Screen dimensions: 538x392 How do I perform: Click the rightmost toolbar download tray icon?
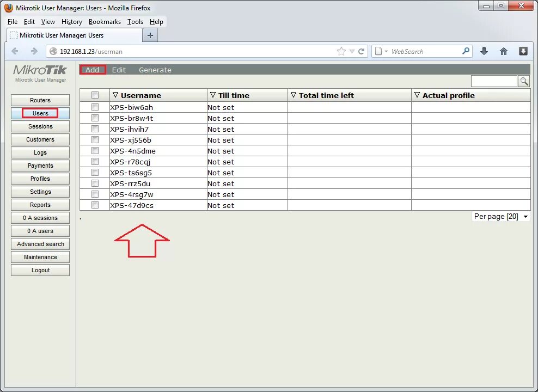[523, 51]
